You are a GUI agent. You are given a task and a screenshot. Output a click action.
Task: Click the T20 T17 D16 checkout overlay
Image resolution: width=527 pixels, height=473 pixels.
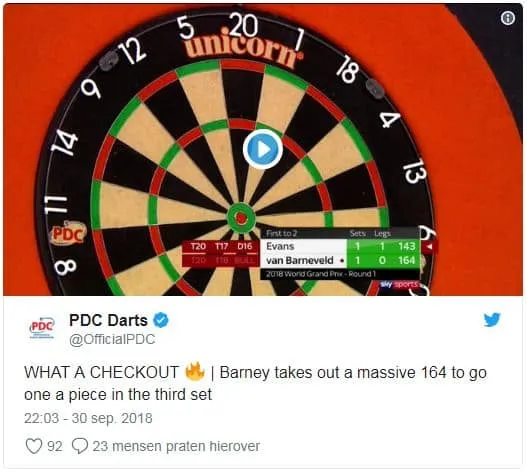(x=221, y=253)
